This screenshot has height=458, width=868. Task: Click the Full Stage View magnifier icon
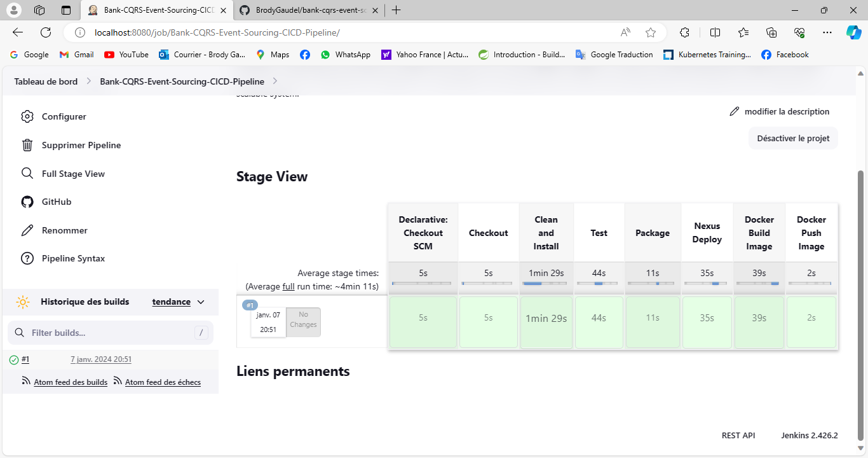click(x=27, y=174)
